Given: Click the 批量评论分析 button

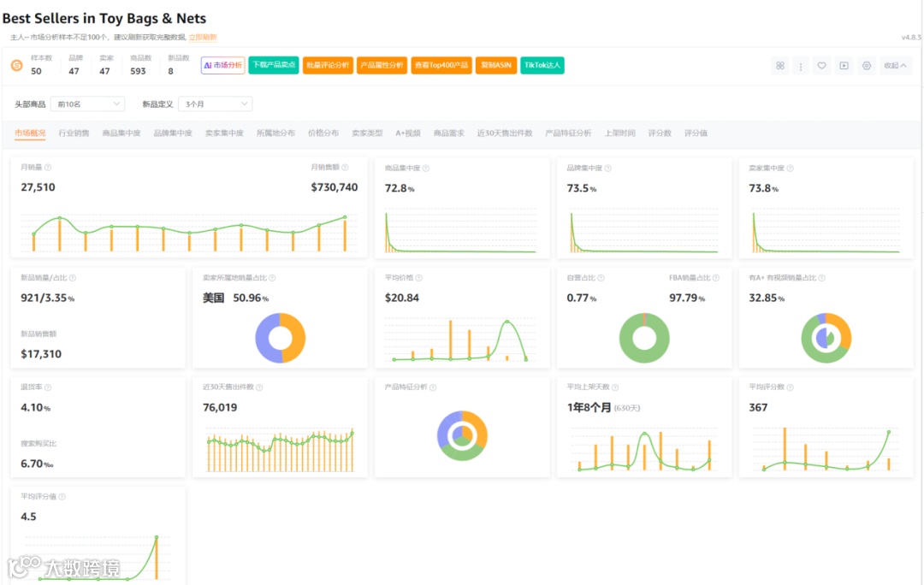Looking at the screenshot, I should [328, 65].
